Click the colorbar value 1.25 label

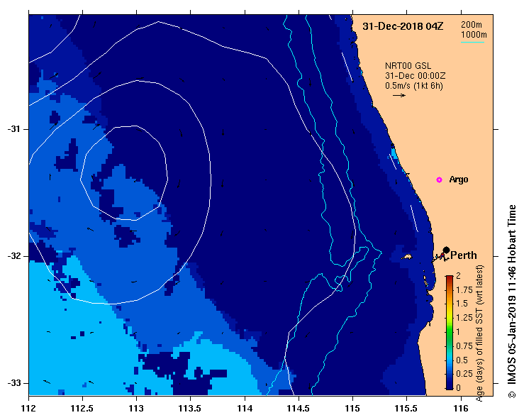[464, 318]
